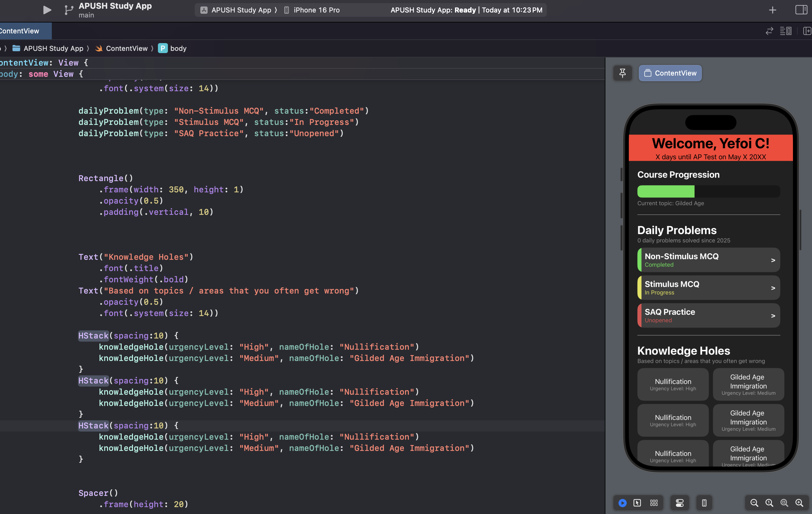Open the preview device picker

(704, 503)
